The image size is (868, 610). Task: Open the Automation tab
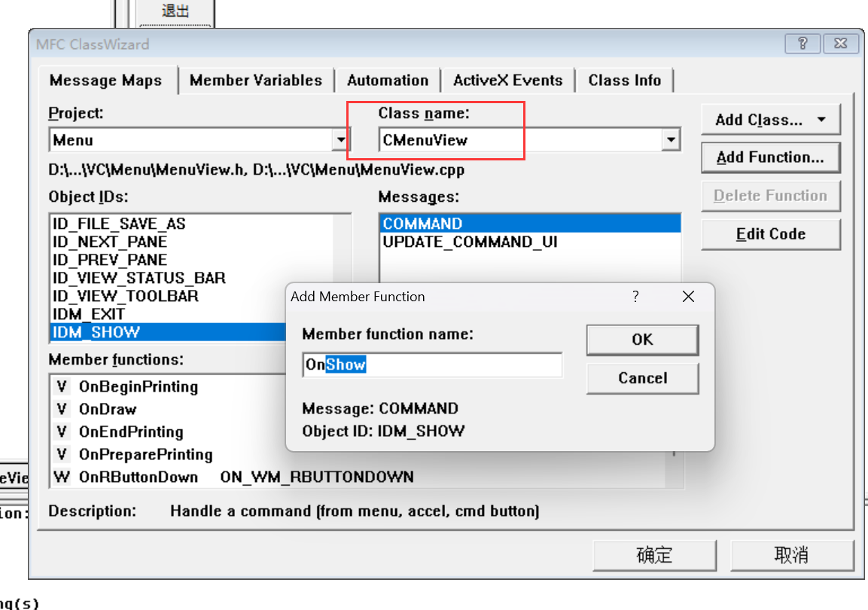[388, 81]
